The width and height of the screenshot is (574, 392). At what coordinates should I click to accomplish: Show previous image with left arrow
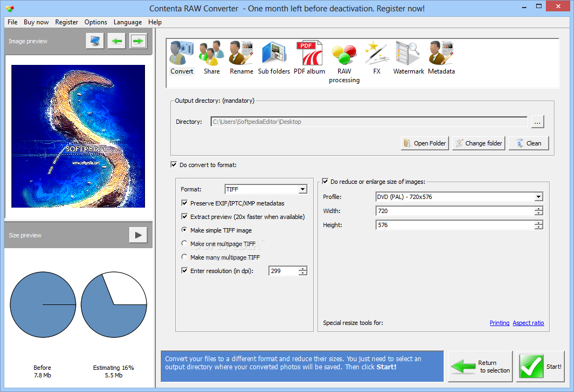(x=117, y=41)
